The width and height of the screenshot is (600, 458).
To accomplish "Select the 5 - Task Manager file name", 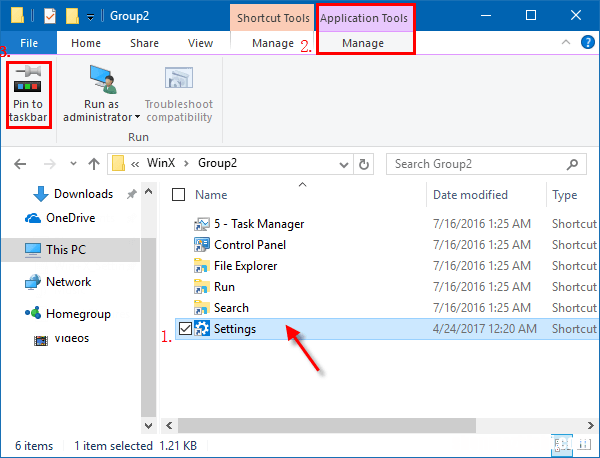I will click(259, 223).
